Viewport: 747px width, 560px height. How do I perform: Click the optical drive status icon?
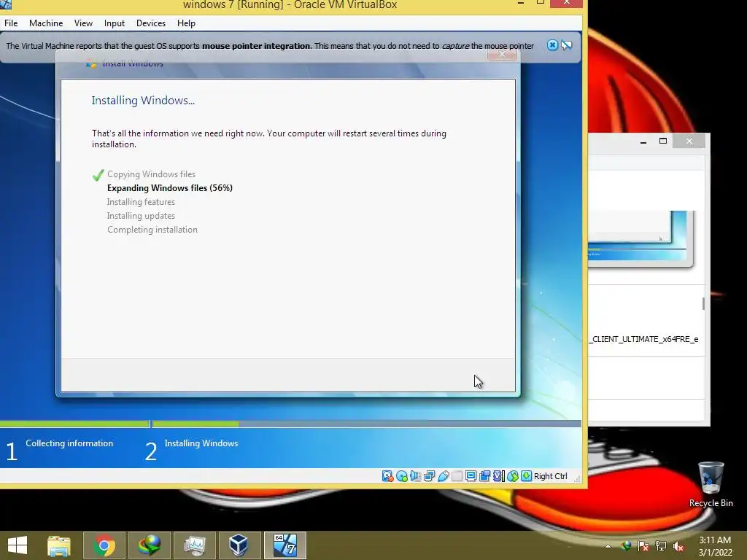[402, 475]
